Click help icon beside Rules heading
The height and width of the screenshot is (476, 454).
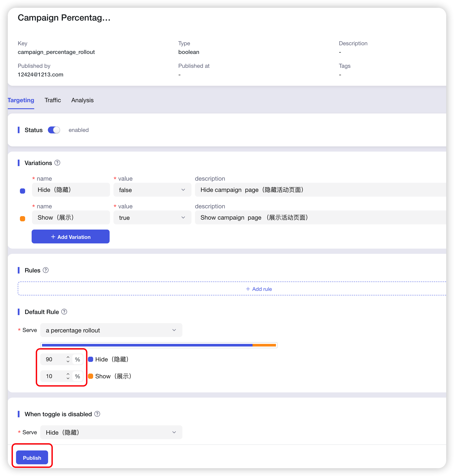point(46,270)
